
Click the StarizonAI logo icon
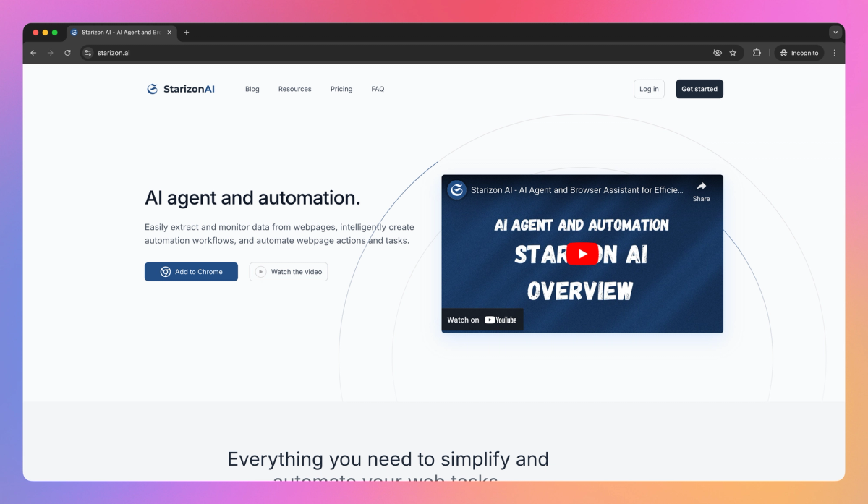pos(152,88)
